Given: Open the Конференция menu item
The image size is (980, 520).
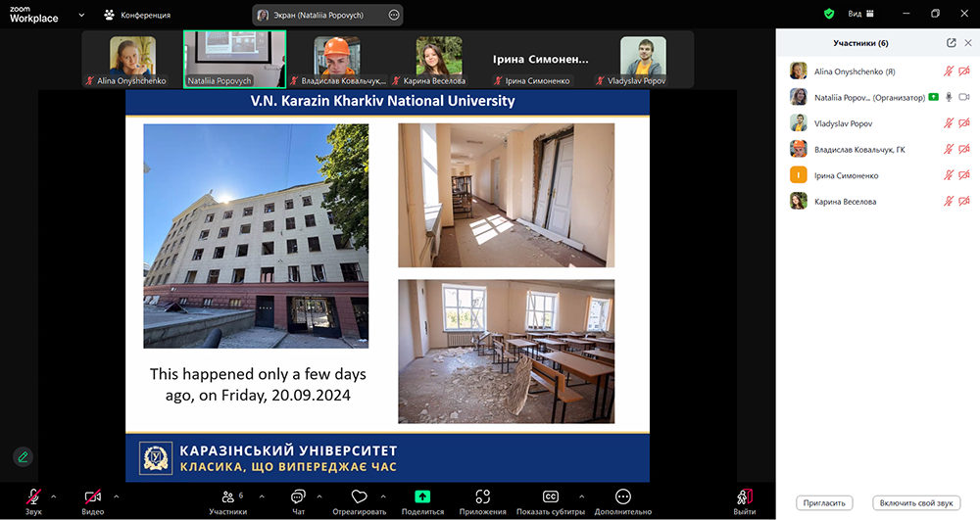Looking at the screenshot, I should pos(137,16).
